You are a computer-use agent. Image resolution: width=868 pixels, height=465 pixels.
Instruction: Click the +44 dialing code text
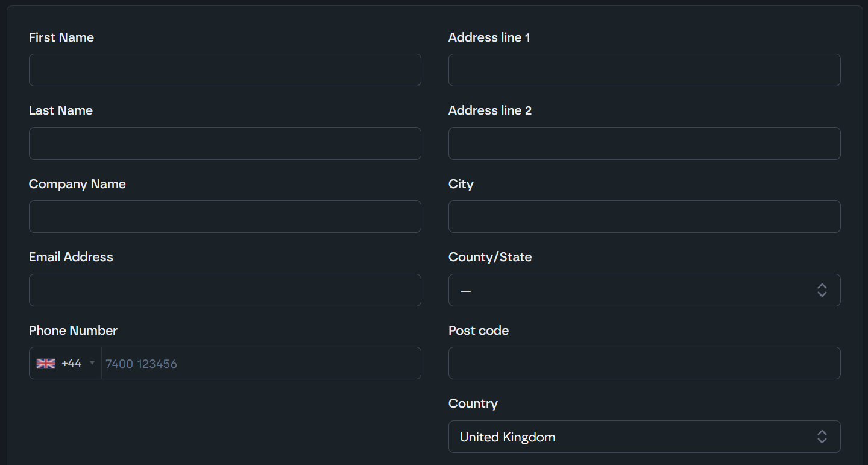[71, 363]
